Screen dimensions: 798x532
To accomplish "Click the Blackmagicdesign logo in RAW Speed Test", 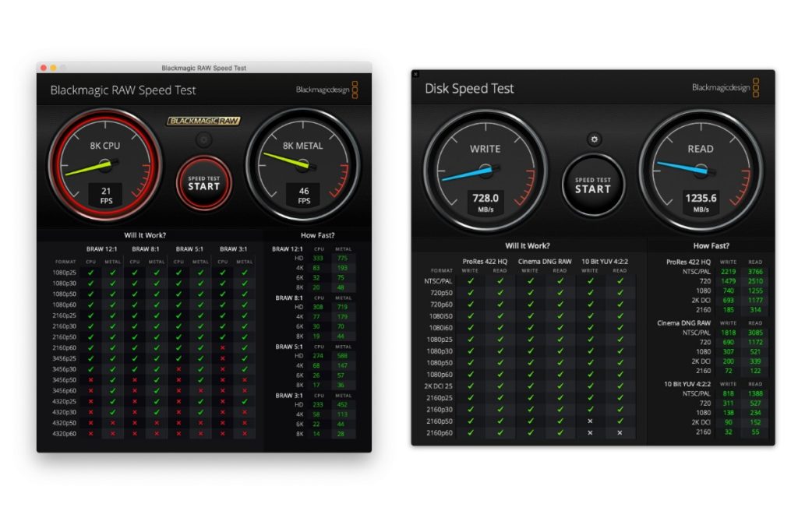I will (x=321, y=90).
